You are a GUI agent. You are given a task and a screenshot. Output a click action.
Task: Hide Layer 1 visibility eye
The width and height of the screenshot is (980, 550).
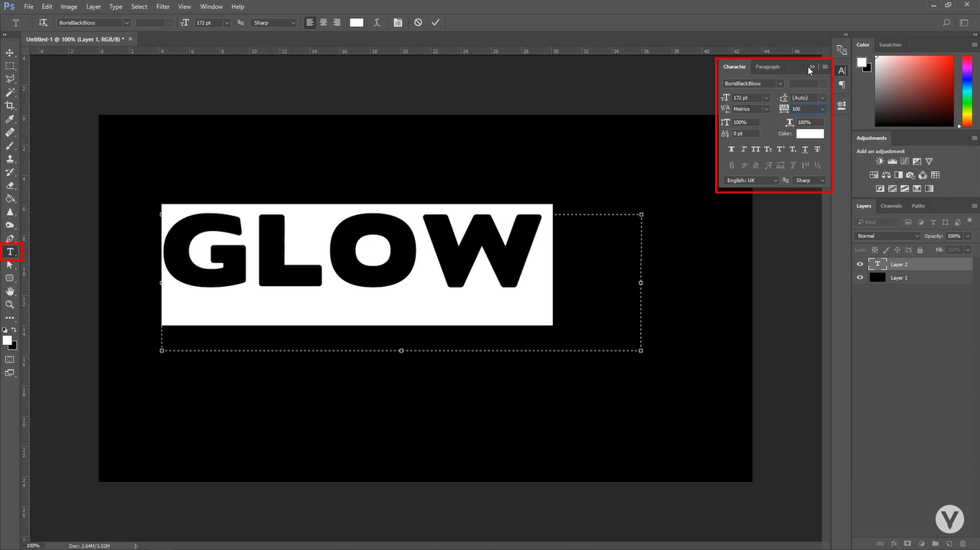(860, 278)
